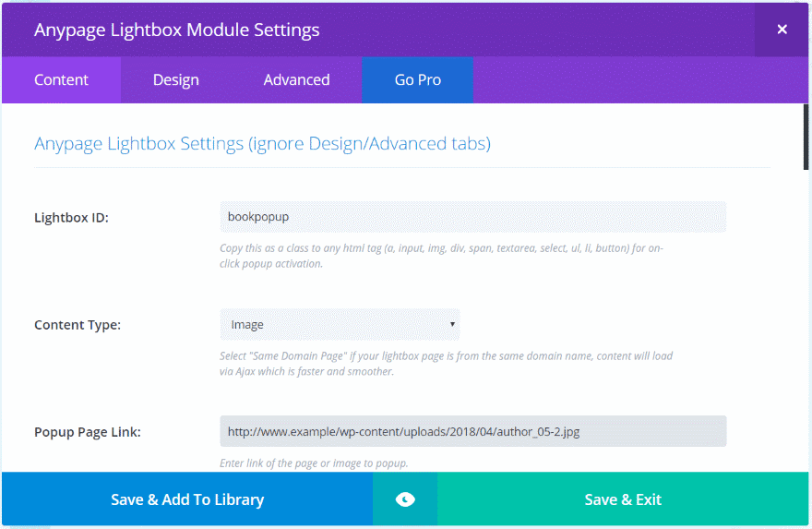Open the Design tab
The image size is (812, 529).
175,80
